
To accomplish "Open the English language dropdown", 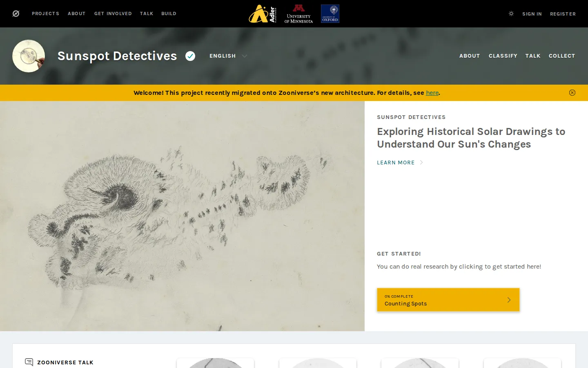I will click(228, 56).
